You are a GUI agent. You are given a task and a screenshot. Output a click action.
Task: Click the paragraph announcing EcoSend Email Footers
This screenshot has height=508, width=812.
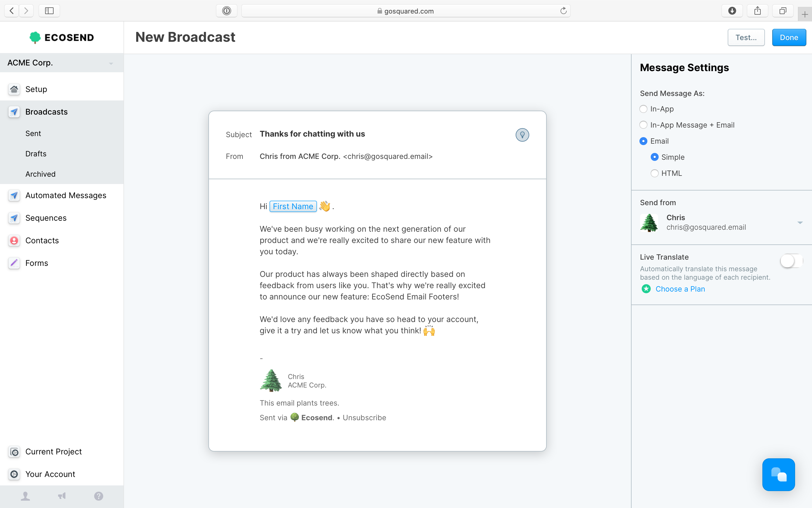[372, 285]
